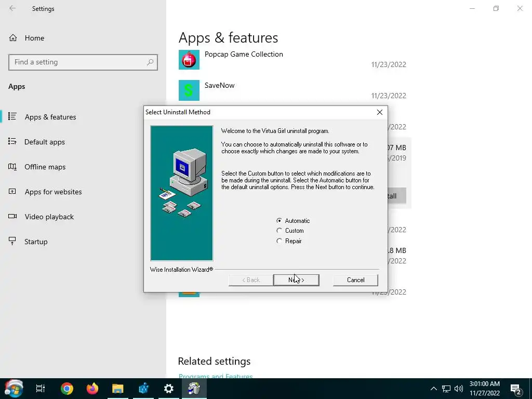Open Home in the Settings sidebar
Image resolution: width=532 pixels, height=399 pixels.
[34, 38]
